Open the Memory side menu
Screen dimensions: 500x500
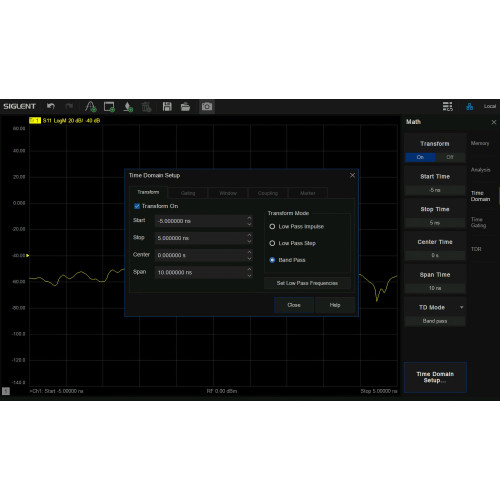[x=480, y=143]
